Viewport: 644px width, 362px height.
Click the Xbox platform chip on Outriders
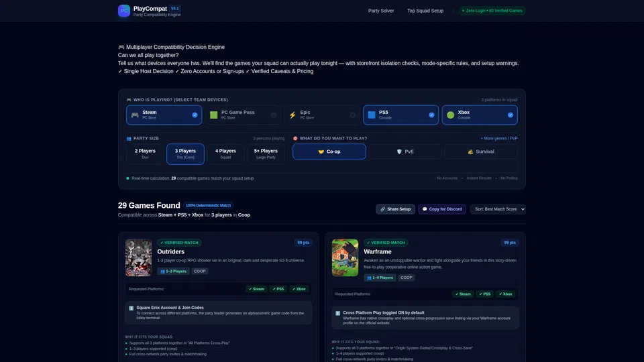coord(299,289)
